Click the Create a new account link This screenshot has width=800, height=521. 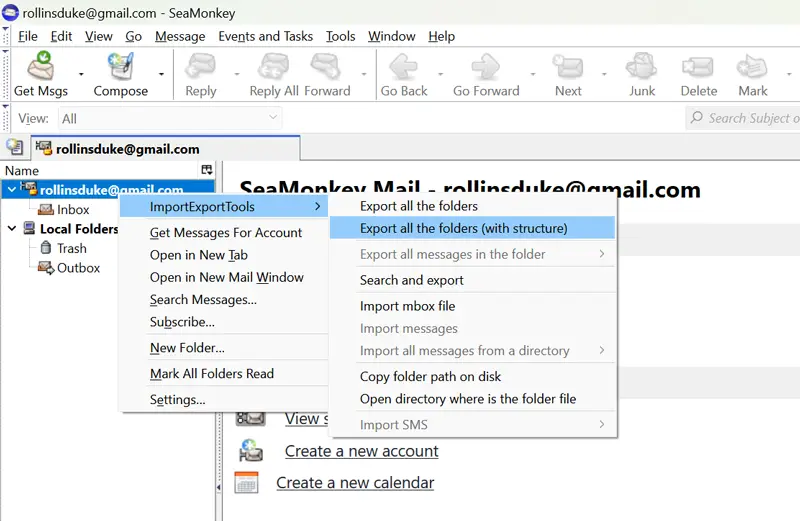point(361,451)
